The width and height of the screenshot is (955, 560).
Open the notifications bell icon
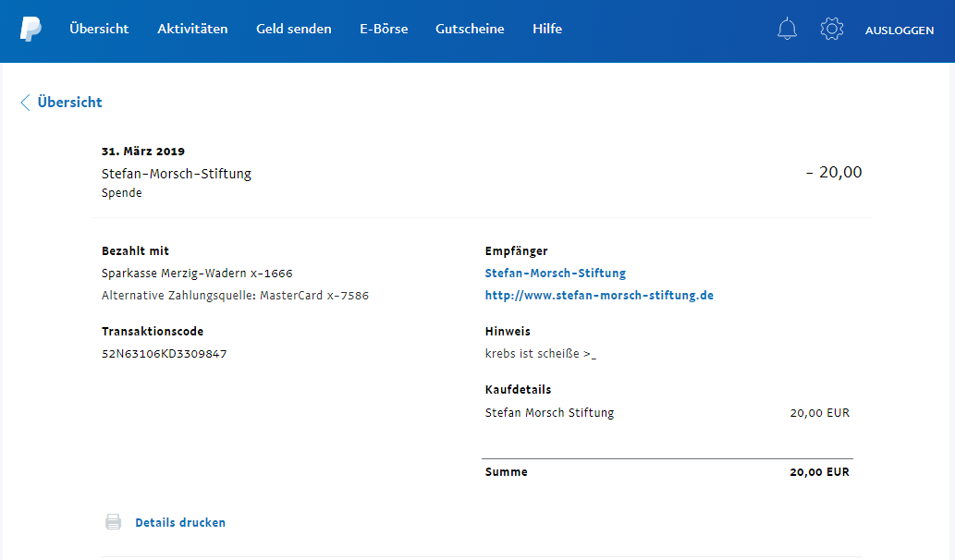(x=787, y=29)
